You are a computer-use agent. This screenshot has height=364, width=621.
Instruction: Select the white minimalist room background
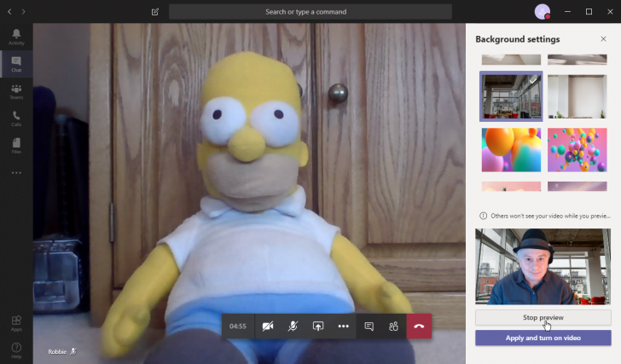[x=577, y=96]
